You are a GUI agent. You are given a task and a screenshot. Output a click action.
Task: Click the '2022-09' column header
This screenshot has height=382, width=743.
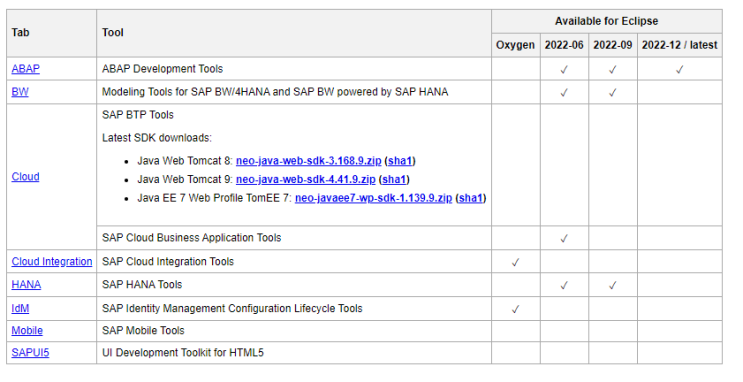coord(613,45)
